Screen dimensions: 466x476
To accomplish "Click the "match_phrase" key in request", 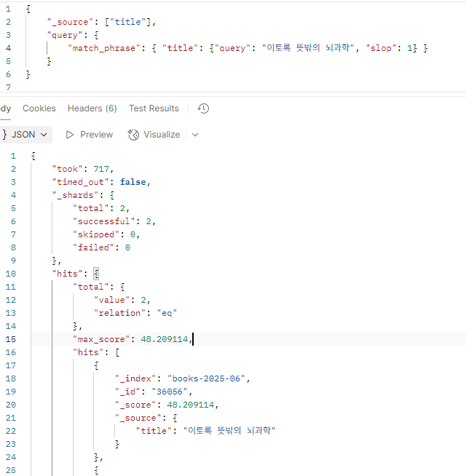I will (x=104, y=48).
